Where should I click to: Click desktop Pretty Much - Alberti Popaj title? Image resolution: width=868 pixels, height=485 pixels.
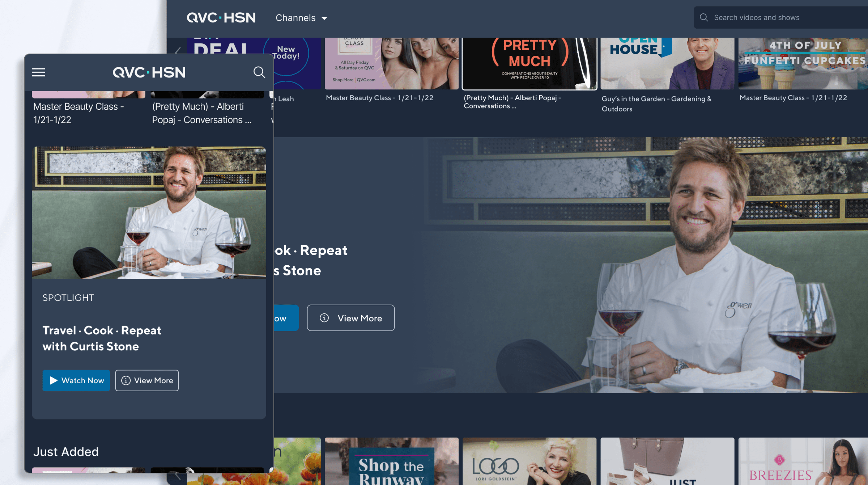tap(512, 102)
